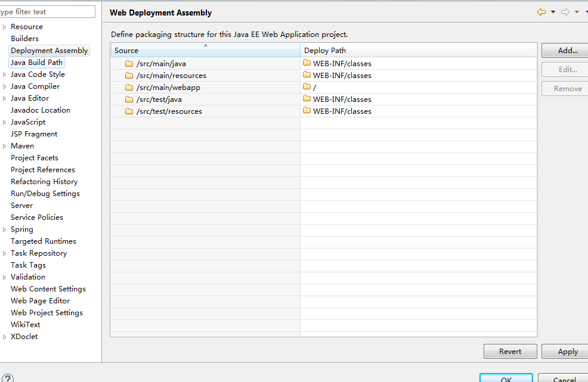Expand the Resource tree node

click(x=5, y=27)
